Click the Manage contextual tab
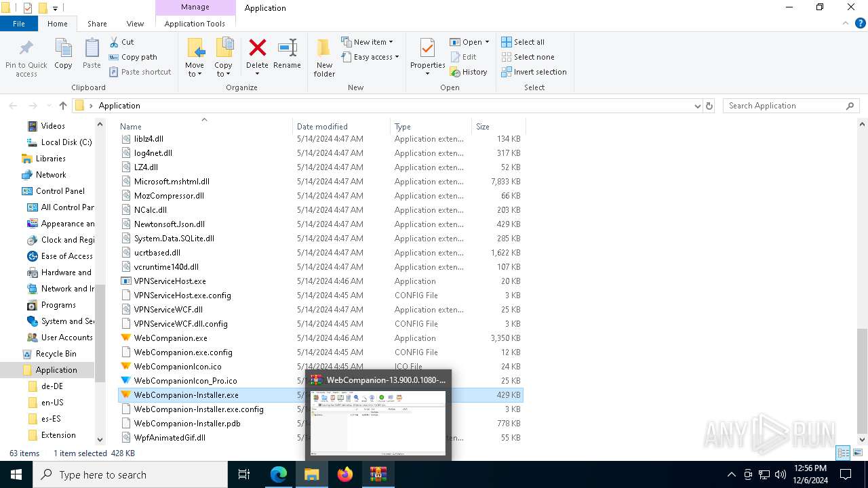 click(195, 7)
